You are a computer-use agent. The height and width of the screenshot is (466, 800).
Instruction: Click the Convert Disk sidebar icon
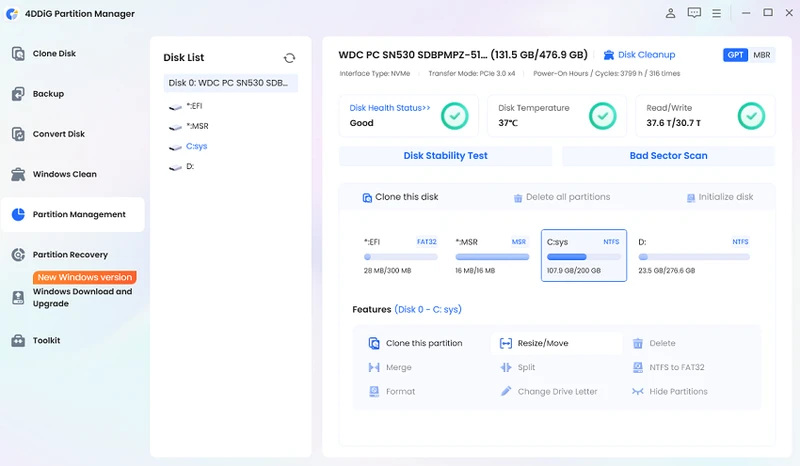pos(18,134)
